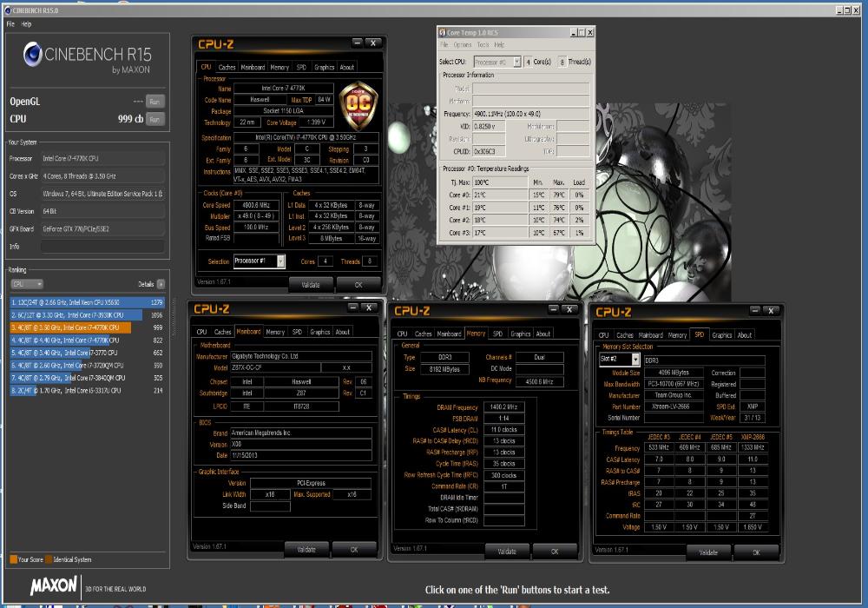Click OK in CPU-Z CPU window
868x608 pixels.
[x=358, y=285]
